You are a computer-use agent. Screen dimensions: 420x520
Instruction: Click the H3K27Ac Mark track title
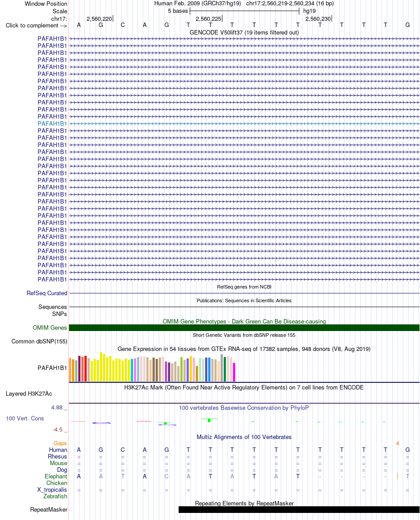244,387
